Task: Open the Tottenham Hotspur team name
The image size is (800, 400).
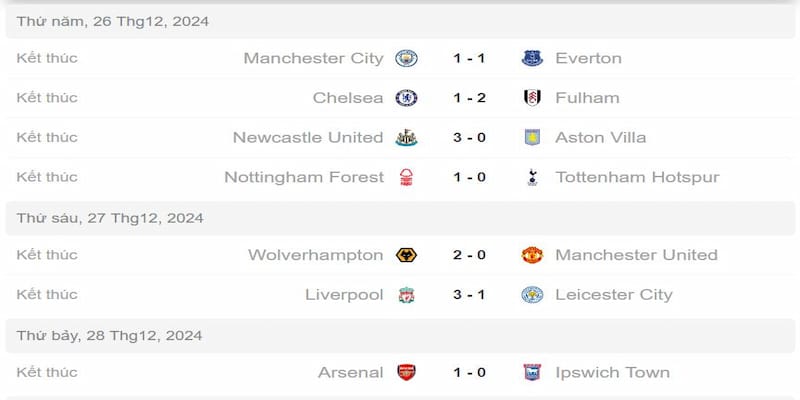Action: [x=637, y=177]
